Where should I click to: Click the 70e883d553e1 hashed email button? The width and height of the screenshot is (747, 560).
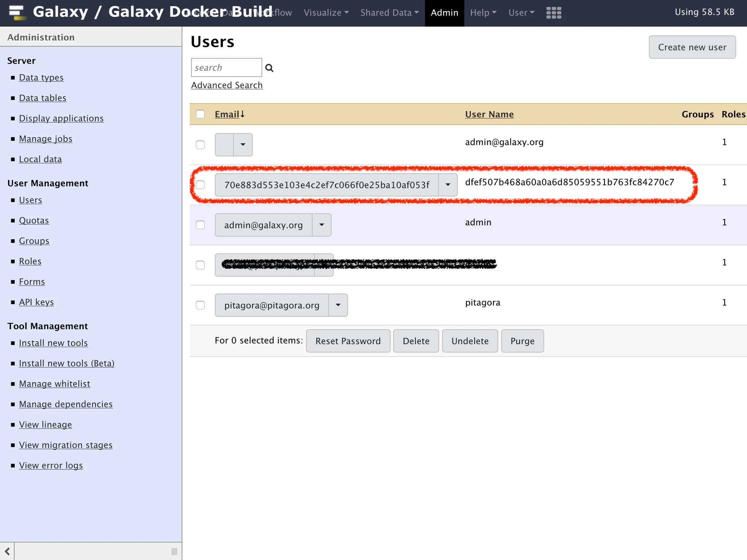327,185
